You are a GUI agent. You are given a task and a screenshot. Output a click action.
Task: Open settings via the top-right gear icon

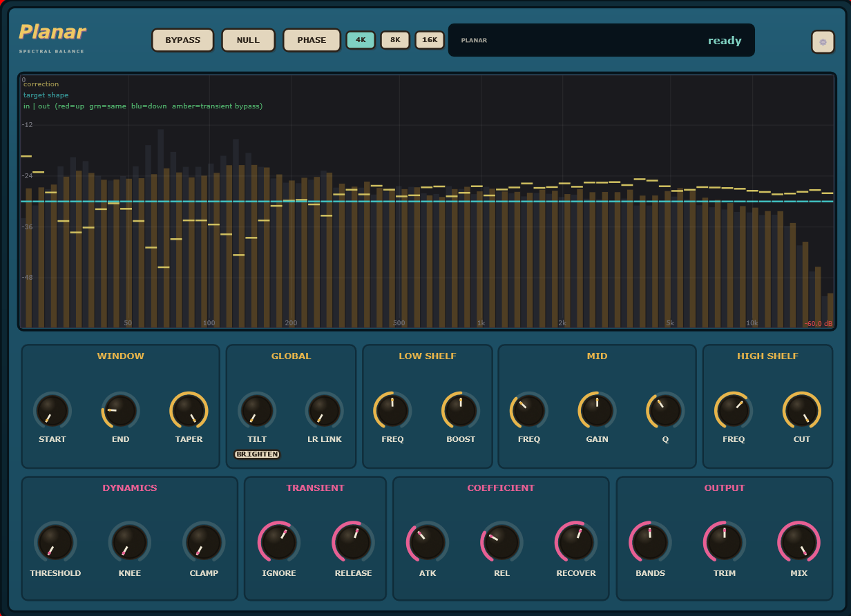click(x=823, y=41)
